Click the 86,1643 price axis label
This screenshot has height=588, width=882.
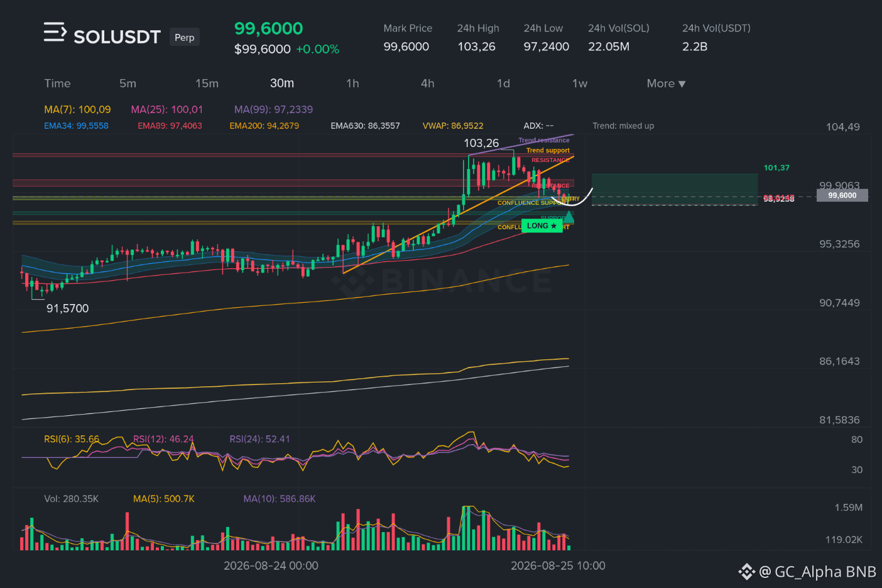(839, 361)
